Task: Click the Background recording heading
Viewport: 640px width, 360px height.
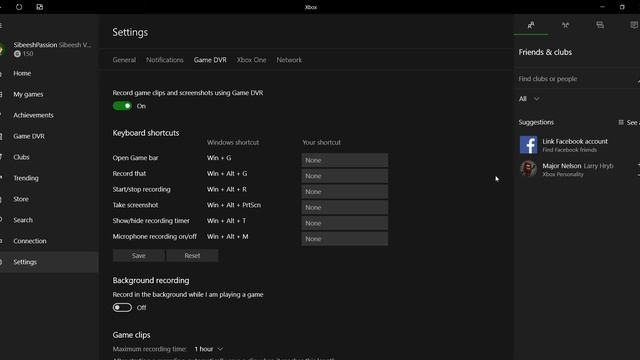Action: pos(151,280)
